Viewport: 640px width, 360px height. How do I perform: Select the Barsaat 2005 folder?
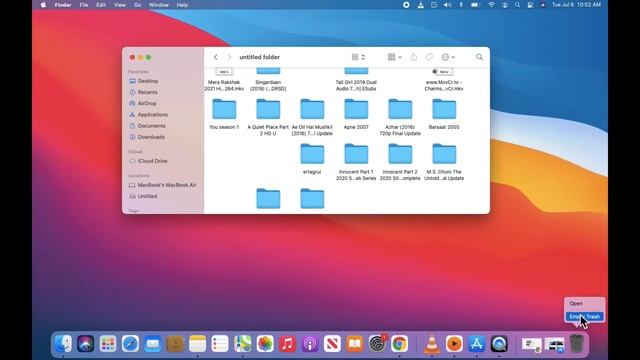[x=444, y=109]
